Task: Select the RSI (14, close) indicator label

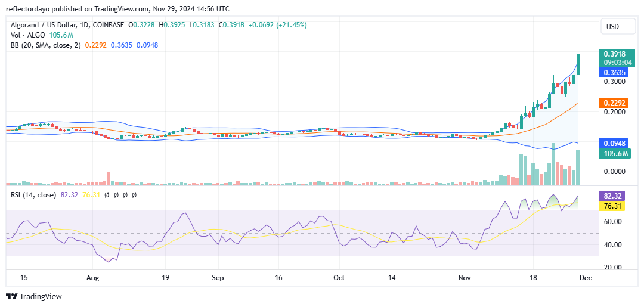Action: pyautogui.click(x=33, y=195)
